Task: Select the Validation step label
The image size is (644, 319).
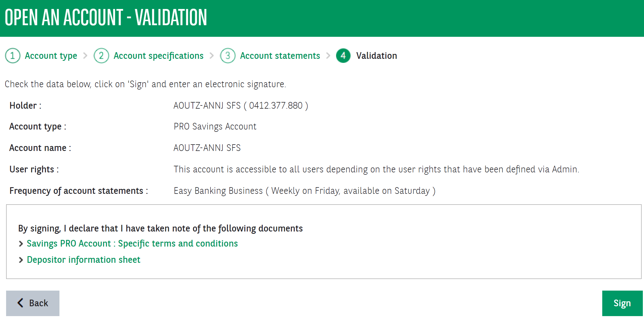Action: [376, 56]
